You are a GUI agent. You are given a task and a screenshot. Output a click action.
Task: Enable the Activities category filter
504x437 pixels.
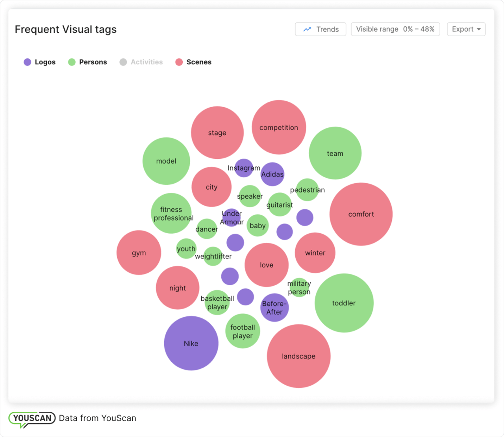click(x=141, y=62)
